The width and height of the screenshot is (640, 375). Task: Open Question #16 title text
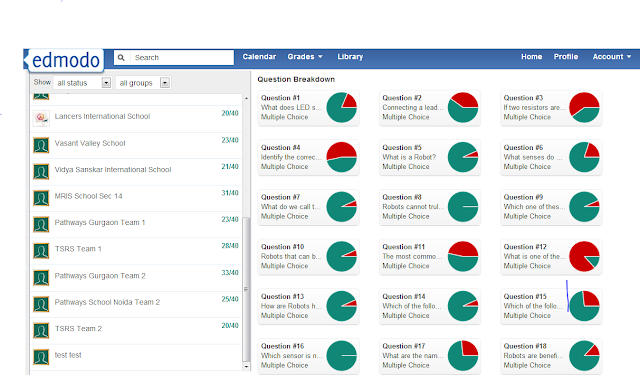pyautogui.click(x=282, y=346)
